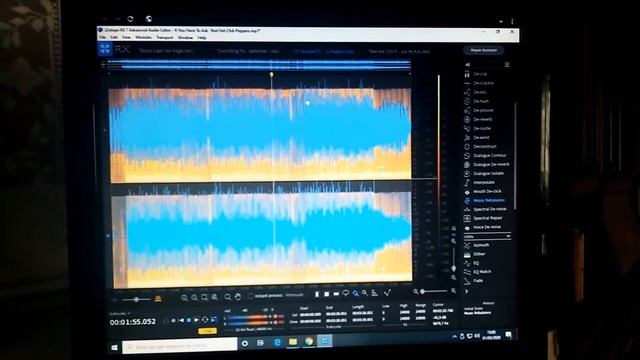Open the De-rustle module
640x360 pixels.
[482, 129]
